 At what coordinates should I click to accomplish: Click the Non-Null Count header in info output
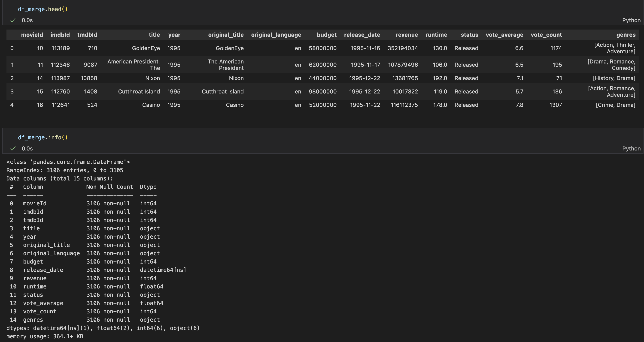[x=109, y=187]
